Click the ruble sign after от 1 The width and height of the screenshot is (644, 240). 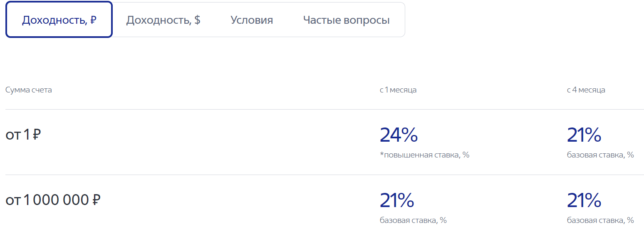click(37, 135)
